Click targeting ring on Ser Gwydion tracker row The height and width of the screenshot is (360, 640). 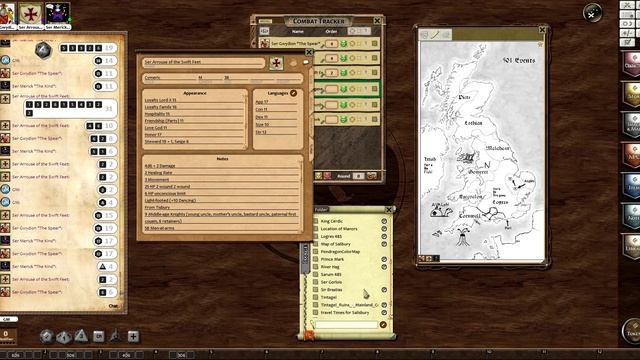(x=352, y=43)
